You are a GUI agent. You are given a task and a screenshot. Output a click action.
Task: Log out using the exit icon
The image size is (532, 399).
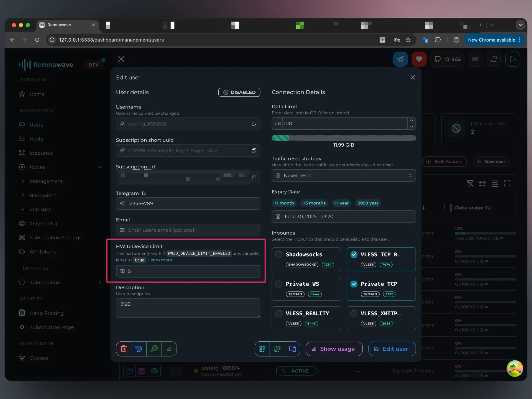513,59
